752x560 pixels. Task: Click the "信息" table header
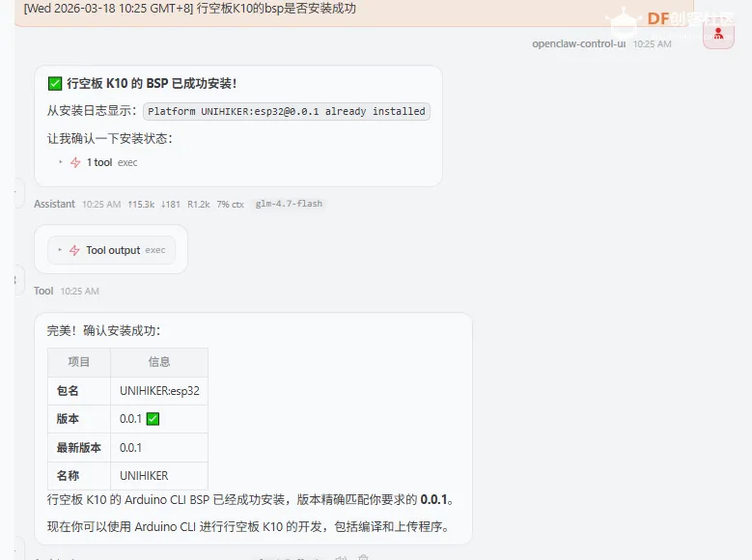(x=159, y=362)
